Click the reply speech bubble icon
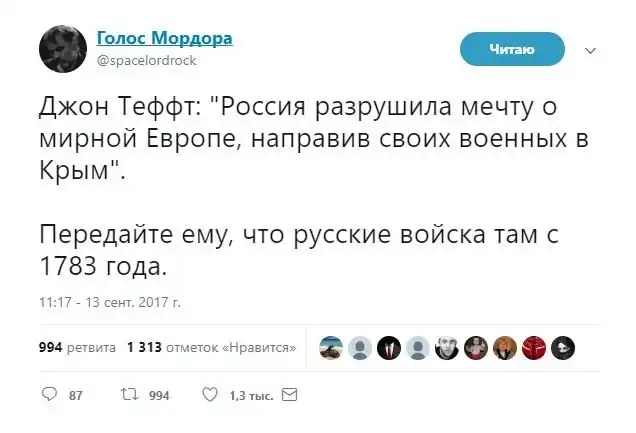This screenshot has width=636, height=433. coord(48,395)
